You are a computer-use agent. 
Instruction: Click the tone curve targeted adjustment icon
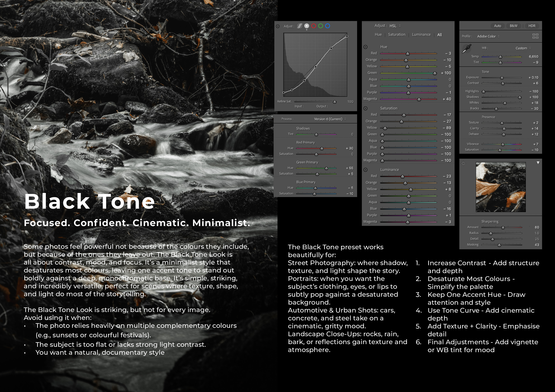[x=278, y=26]
